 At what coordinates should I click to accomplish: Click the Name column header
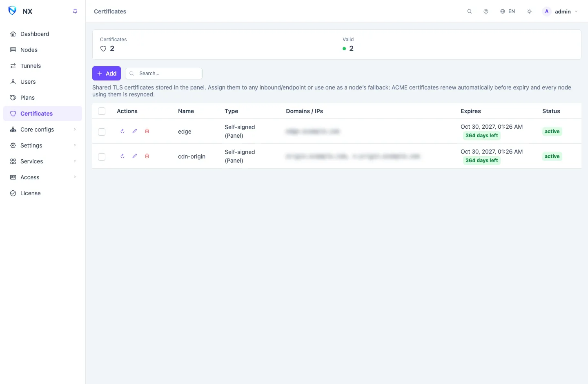coord(186,111)
